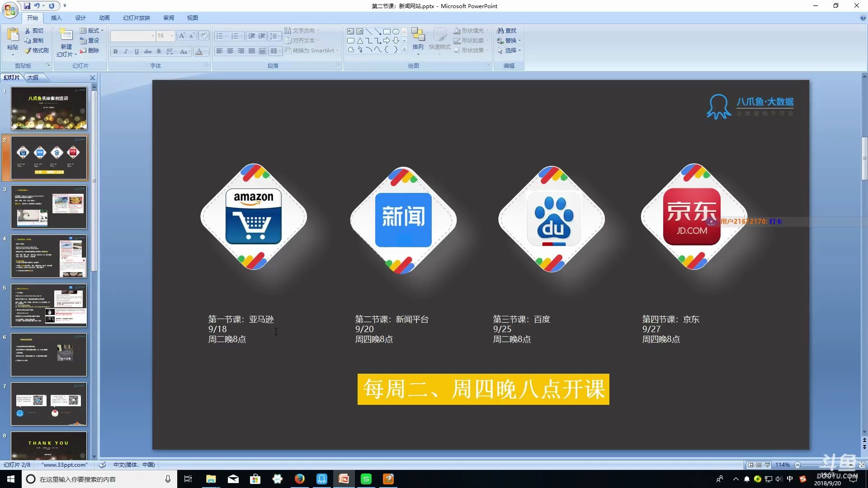Select the right arrow shape
Image resolution: width=868 pixels, height=488 pixels.
[x=387, y=41]
